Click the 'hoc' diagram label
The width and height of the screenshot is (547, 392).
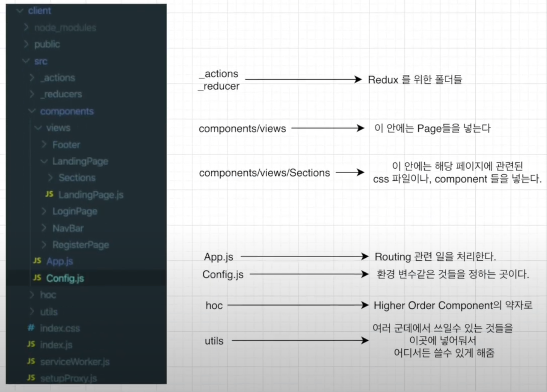pos(214,305)
